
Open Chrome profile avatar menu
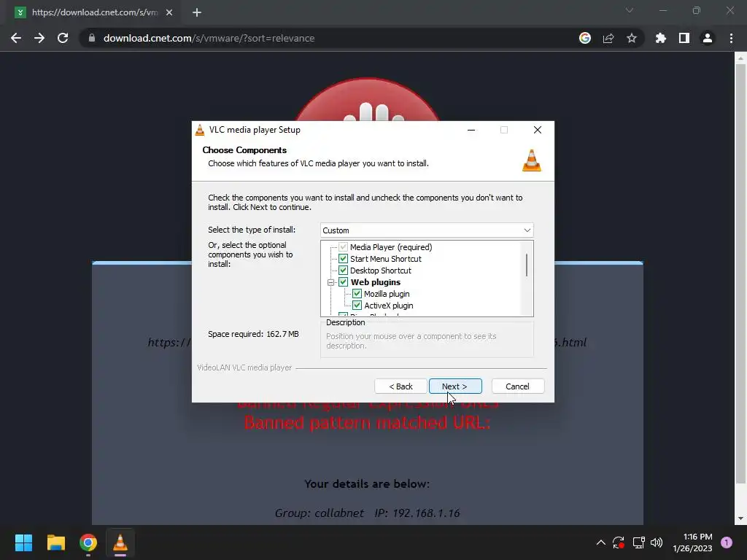[708, 38]
